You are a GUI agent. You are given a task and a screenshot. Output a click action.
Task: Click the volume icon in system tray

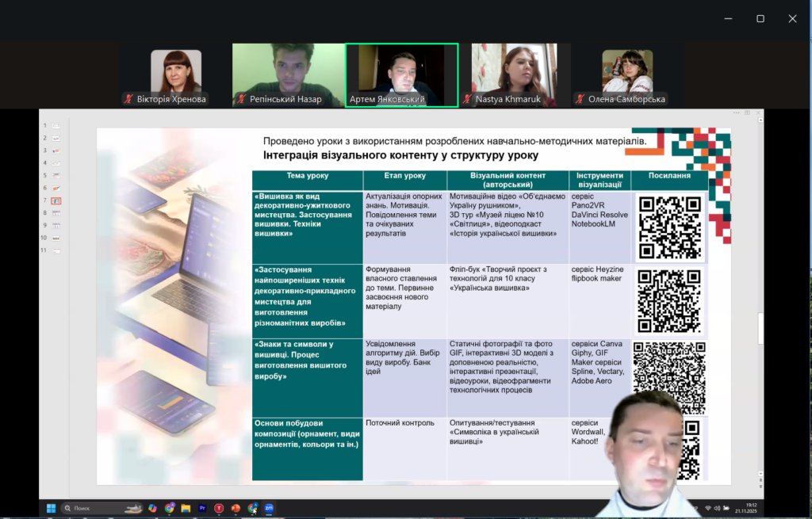point(718,508)
